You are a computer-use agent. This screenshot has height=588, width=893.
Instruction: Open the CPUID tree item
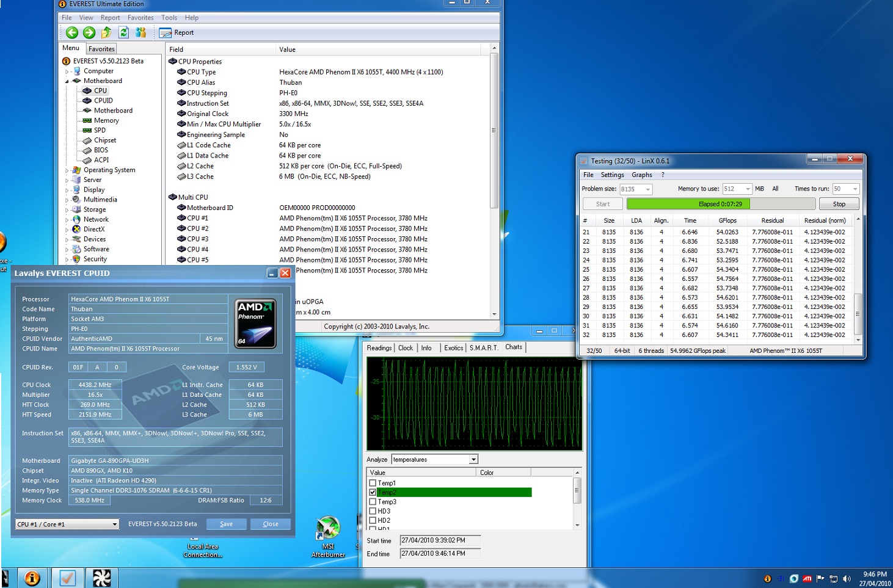click(x=103, y=100)
